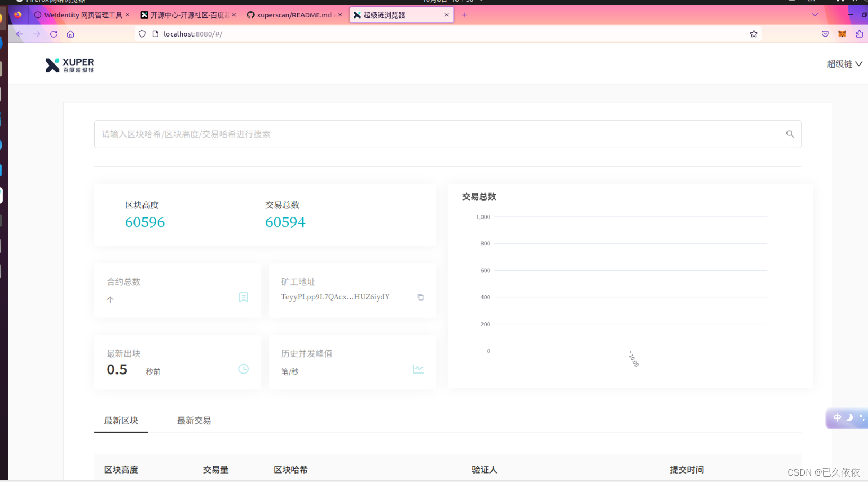Click the 区块哈希 column header
Image resolution: width=868 pixels, height=482 pixels.
click(291, 470)
